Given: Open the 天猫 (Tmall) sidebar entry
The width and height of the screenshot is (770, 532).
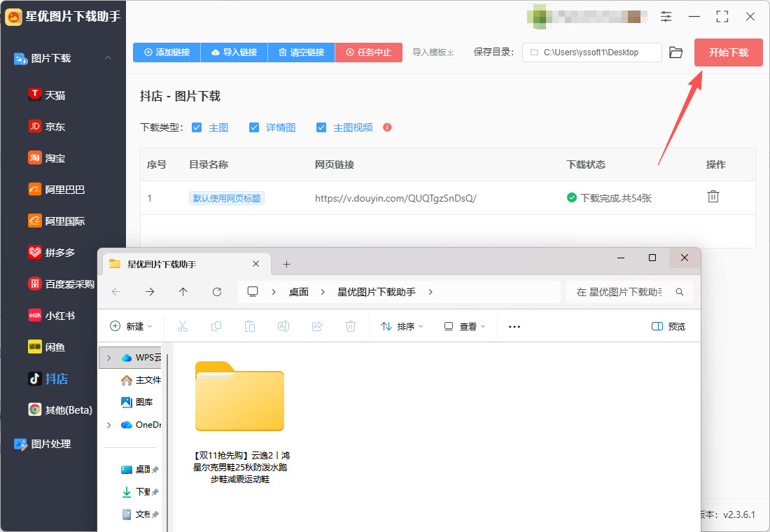Looking at the screenshot, I should (x=47, y=94).
